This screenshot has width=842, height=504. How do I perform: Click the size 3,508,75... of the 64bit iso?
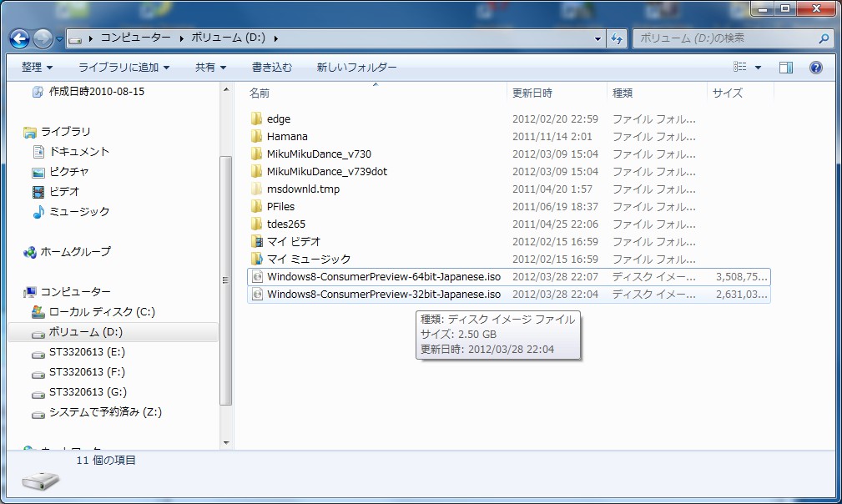point(741,276)
